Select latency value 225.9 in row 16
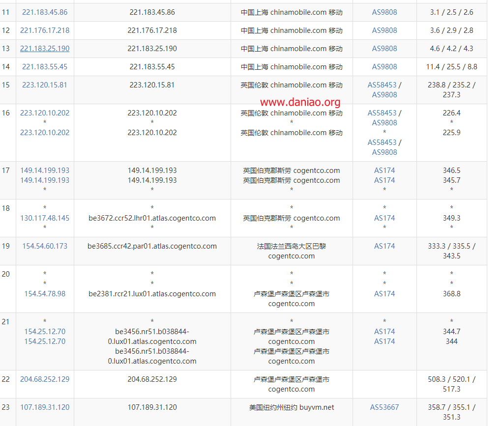Viewport: 504px width, 426px height. [x=451, y=133]
